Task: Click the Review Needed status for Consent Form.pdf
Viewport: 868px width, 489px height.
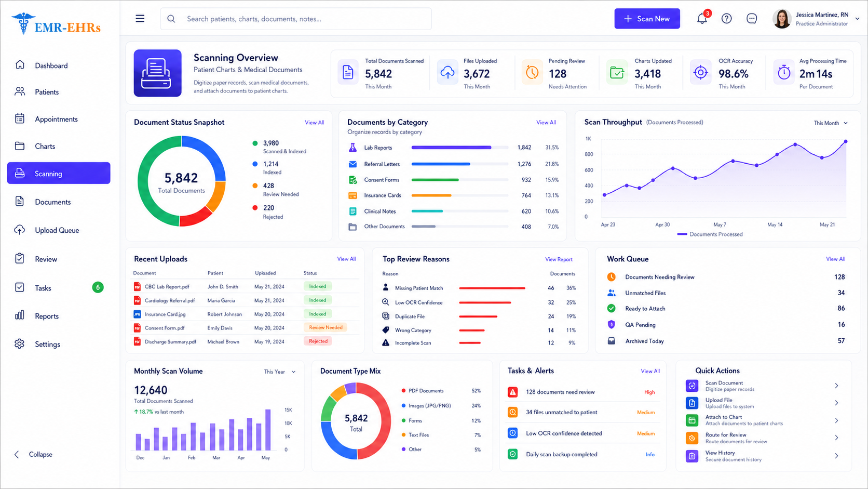Action: (325, 327)
